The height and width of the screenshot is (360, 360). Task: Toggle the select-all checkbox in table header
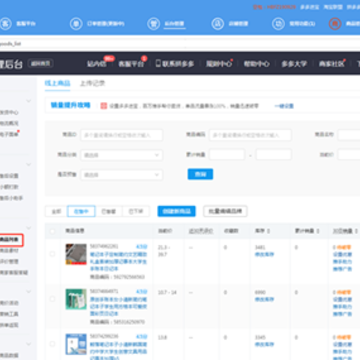tap(52, 231)
